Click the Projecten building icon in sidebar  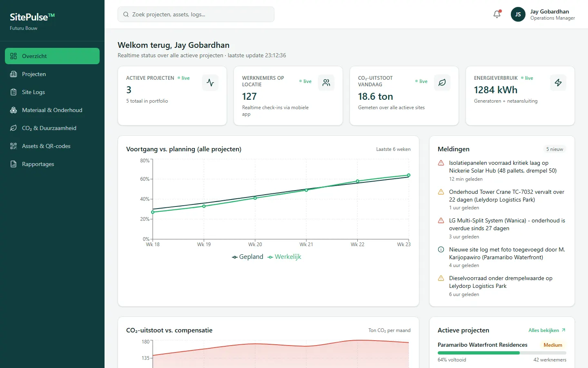click(x=13, y=74)
